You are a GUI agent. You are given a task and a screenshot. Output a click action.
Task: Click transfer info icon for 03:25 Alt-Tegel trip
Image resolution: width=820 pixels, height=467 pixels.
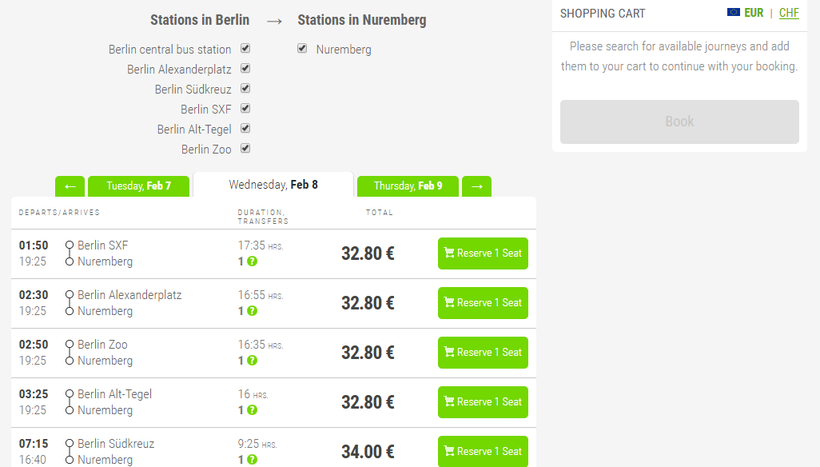coord(252,410)
